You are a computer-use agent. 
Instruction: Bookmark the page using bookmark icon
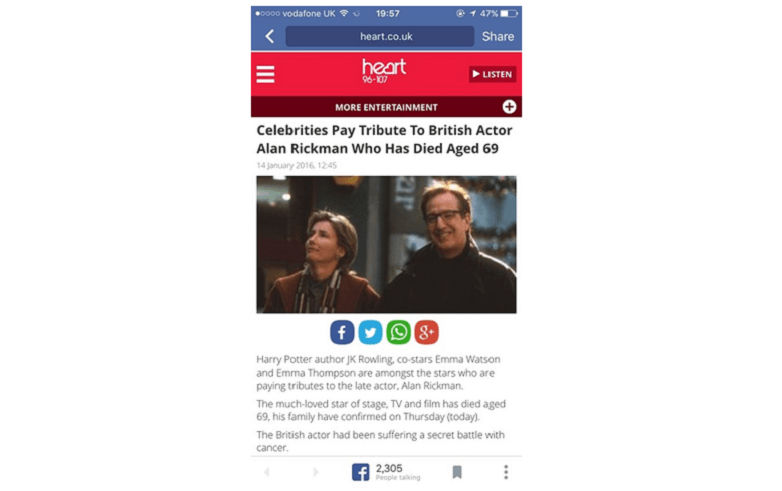457,472
